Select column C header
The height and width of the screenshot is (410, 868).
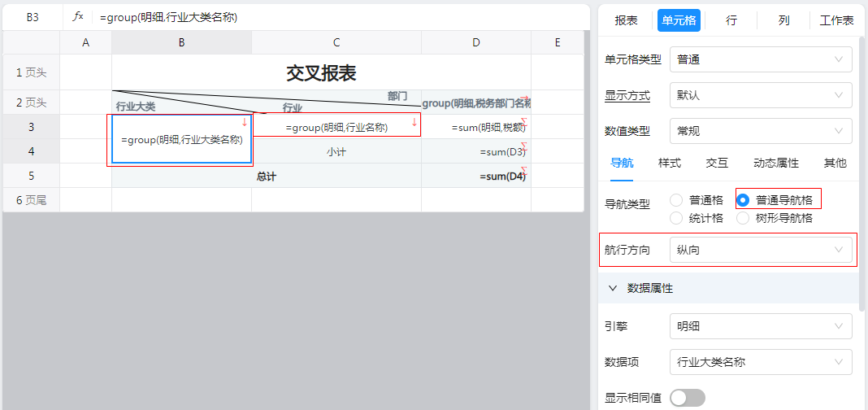coord(336,43)
